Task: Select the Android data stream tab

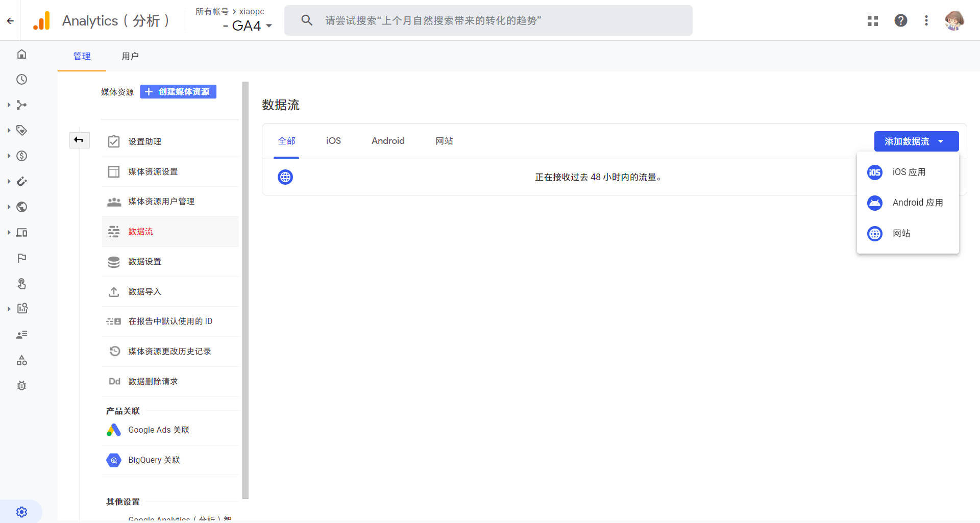Action: pos(388,141)
